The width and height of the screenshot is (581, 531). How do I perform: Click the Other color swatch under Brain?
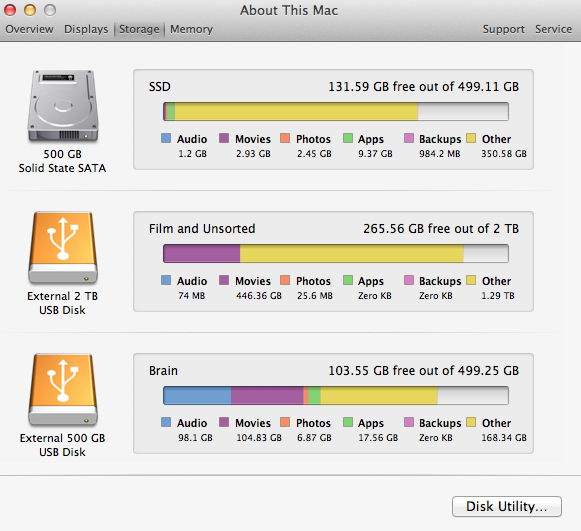pyautogui.click(x=471, y=422)
